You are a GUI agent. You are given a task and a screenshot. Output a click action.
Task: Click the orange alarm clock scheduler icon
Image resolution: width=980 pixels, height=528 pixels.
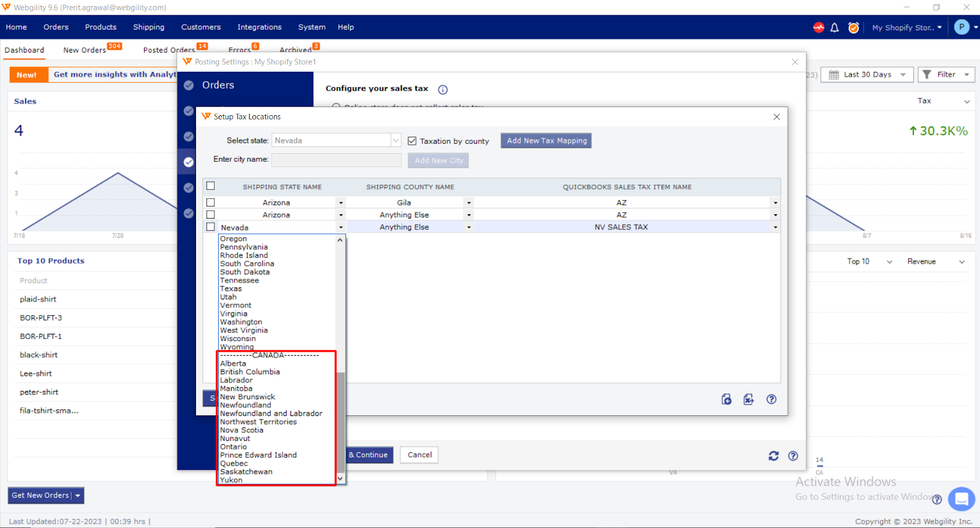[x=853, y=28]
